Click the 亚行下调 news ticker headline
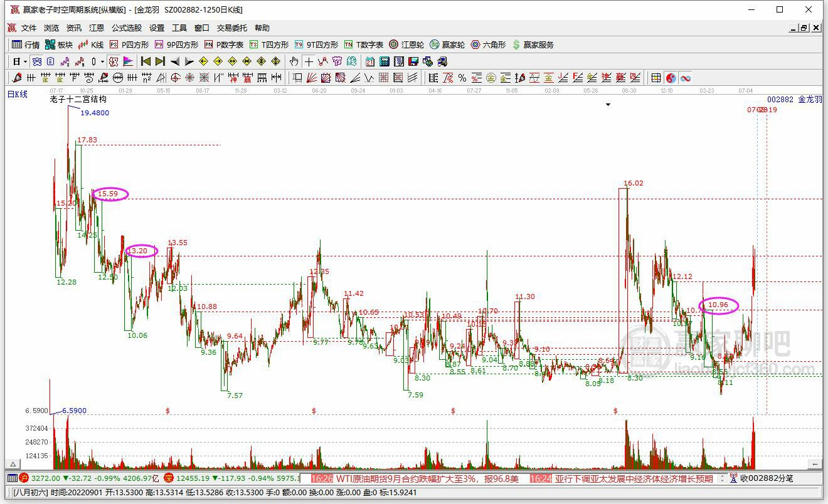This screenshot has width=828, height=504. (634, 478)
